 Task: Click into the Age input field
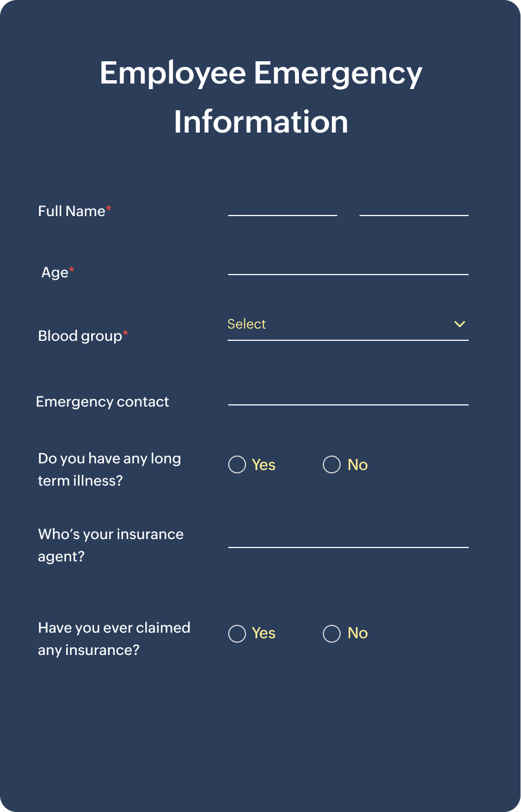tap(348, 267)
